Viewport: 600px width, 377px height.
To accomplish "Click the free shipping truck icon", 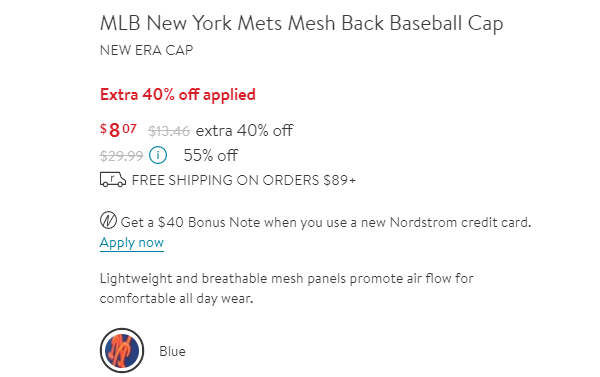I will click(112, 180).
